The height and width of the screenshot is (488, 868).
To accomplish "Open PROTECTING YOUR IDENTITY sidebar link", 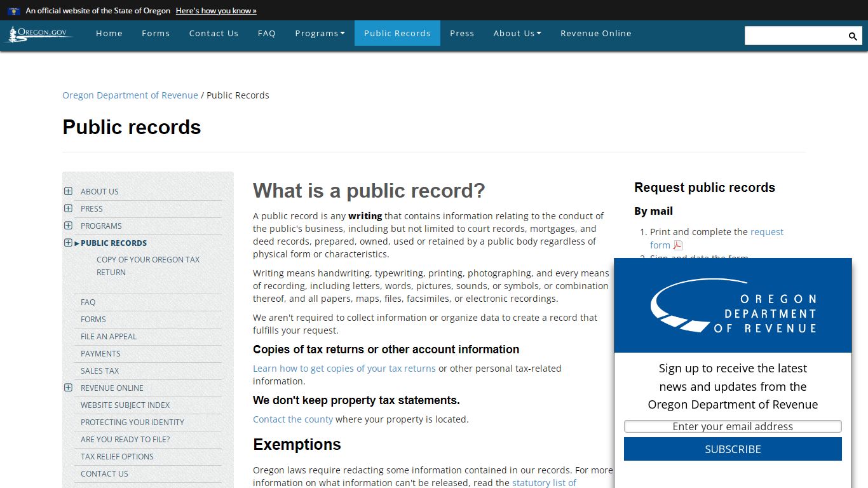I will 132,422.
